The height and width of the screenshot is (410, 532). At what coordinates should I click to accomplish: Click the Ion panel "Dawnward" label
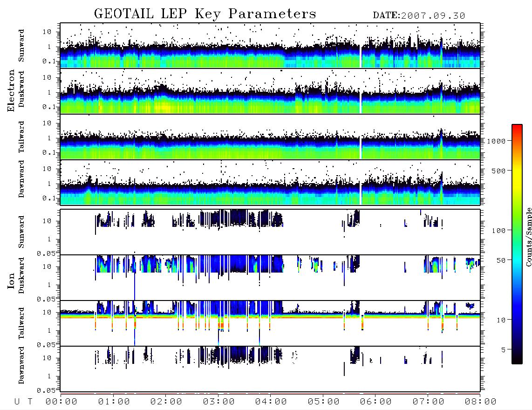[21, 365]
